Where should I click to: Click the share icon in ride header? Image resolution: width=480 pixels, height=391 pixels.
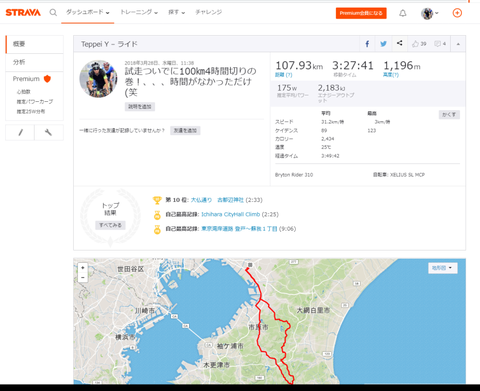399,43
